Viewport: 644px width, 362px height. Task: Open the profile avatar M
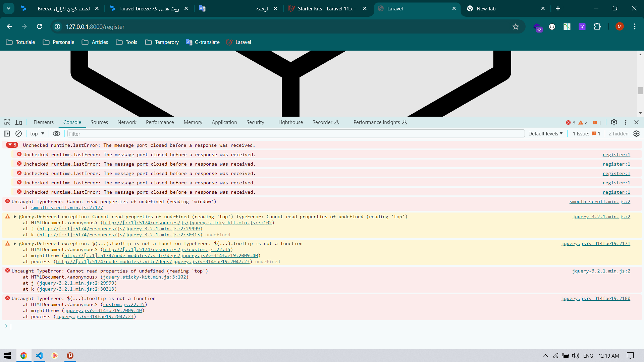pyautogui.click(x=620, y=26)
